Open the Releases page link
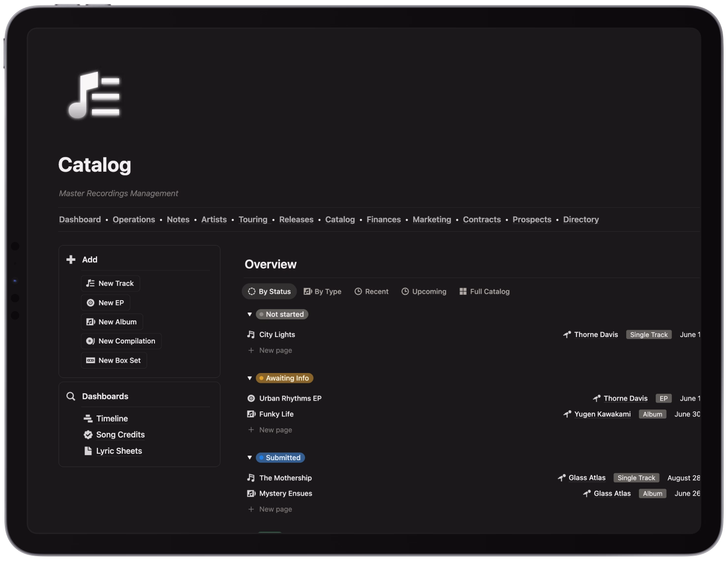 pos(296,219)
